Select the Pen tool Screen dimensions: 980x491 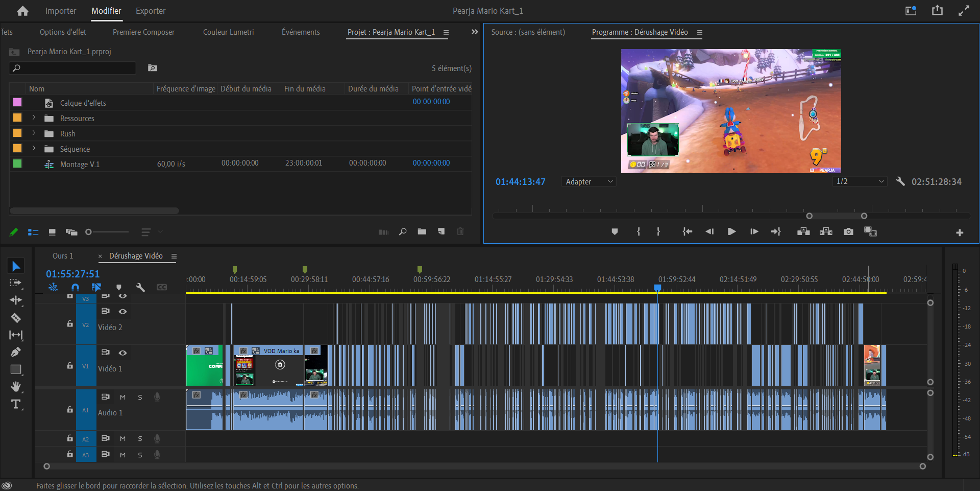coord(16,352)
